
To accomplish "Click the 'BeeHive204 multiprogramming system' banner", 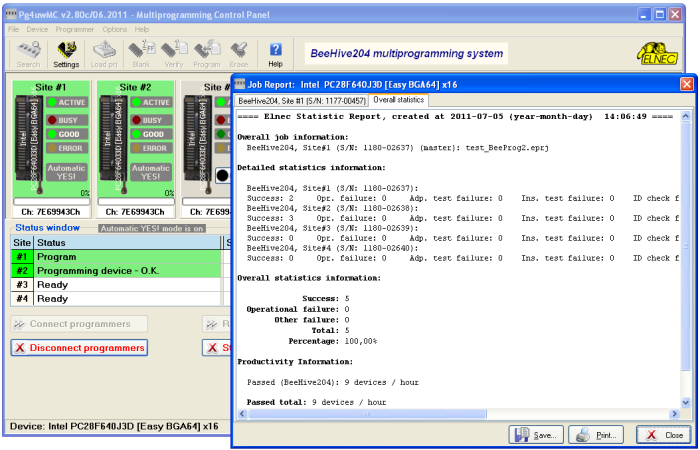I will tap(407, 54).
